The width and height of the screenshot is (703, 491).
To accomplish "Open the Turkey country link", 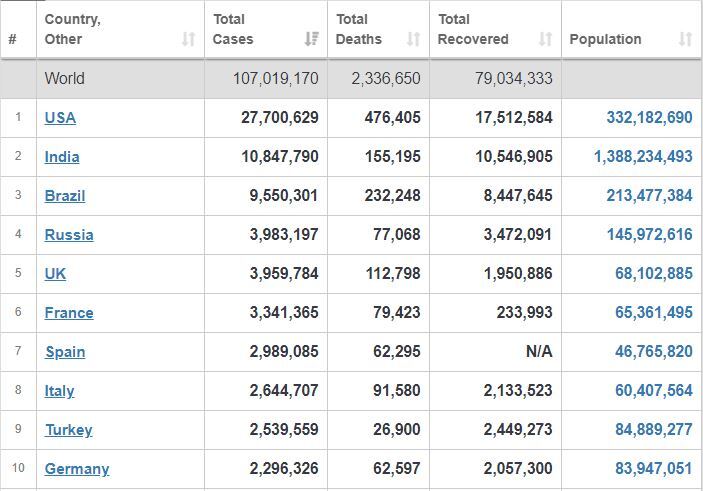I will point(69,430).
